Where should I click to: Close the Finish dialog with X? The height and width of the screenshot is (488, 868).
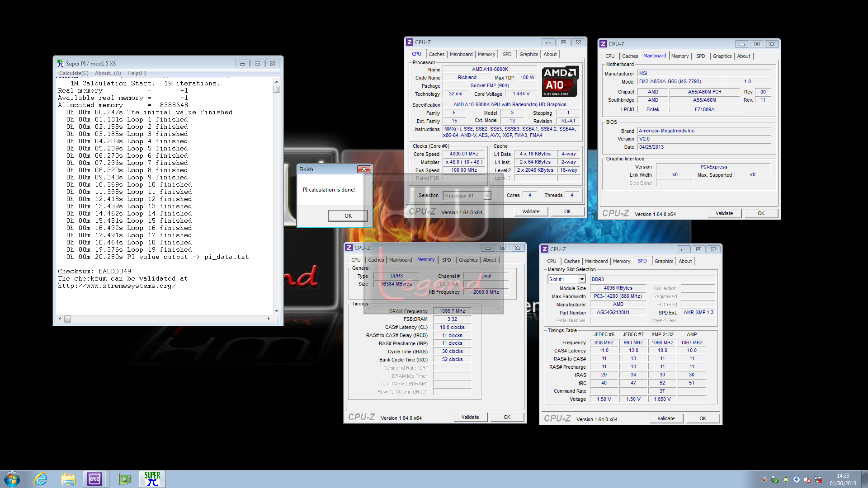click(364, 169)
